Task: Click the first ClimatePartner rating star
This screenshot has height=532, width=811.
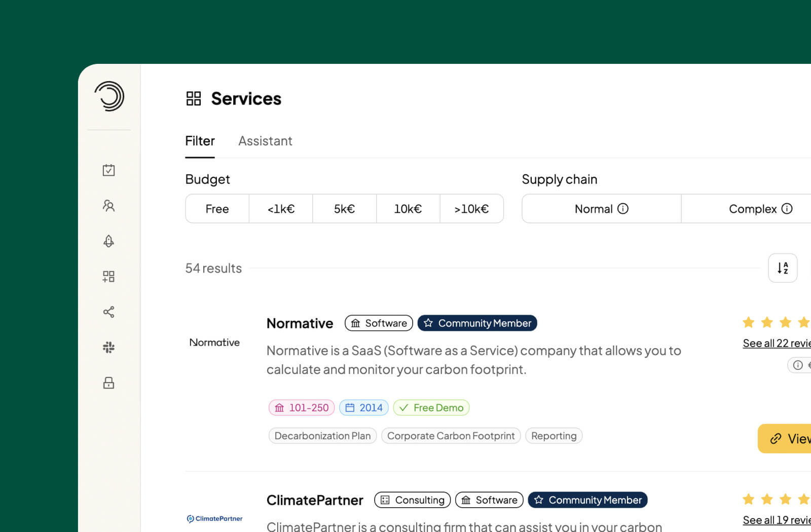Action: point(749,499)
